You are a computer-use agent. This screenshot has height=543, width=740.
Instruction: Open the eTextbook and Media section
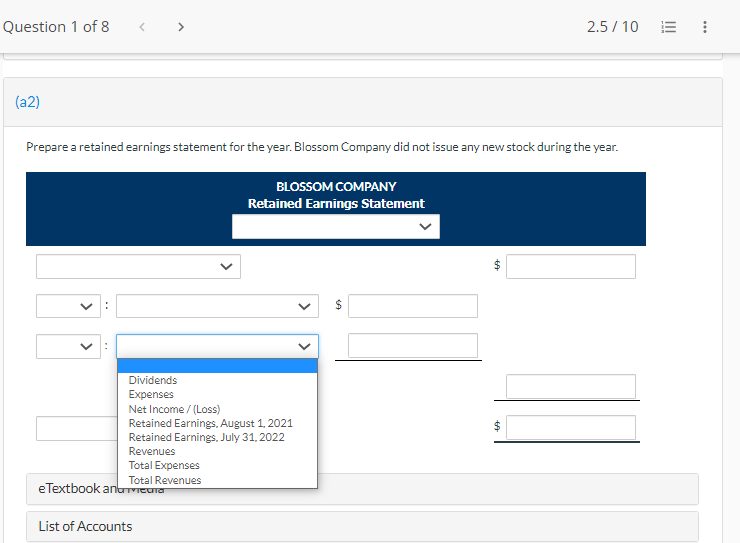tap(362, 489)
